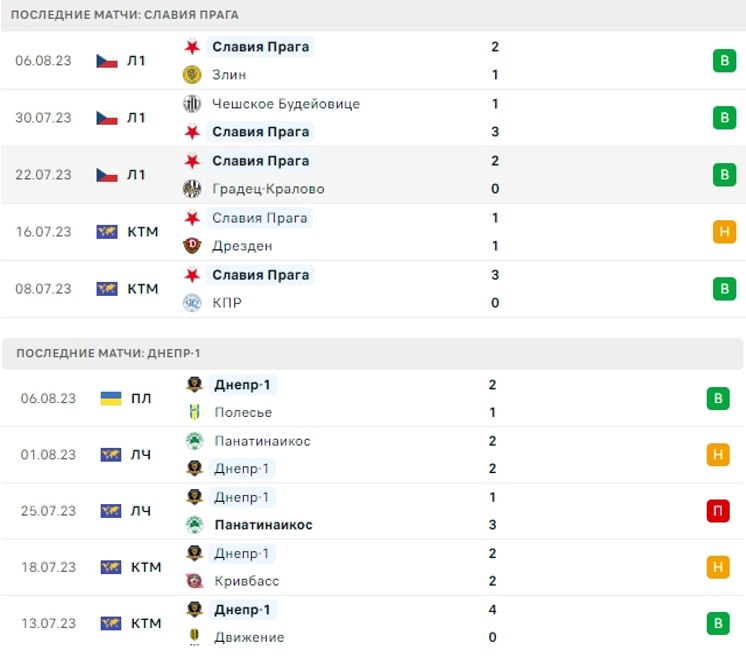This screenshot has height=664, width=746.
Task: Click green win badge for Slavia vs Zlin
Action: (724, 61)
